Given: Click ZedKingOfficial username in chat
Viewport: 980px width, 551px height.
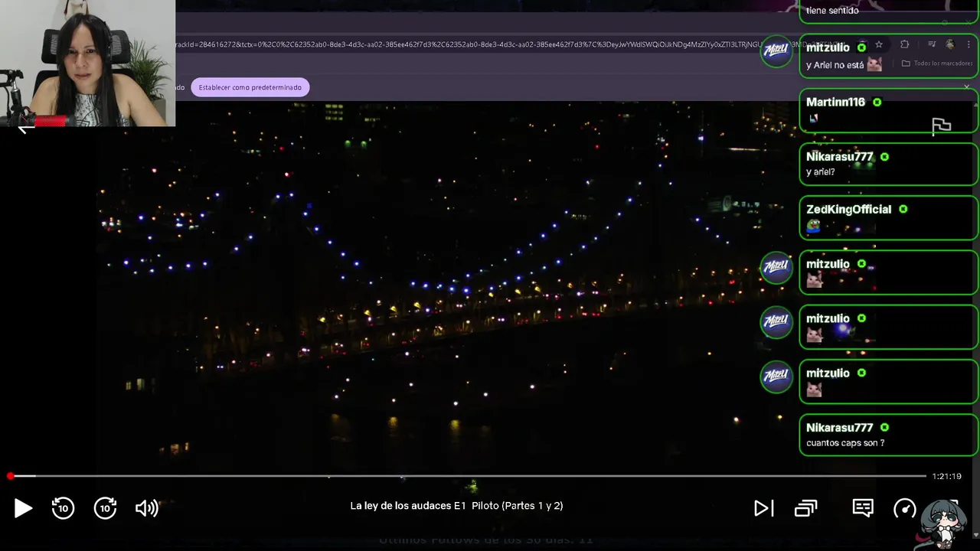Looking at the screenshot, I should click(848, 209).
